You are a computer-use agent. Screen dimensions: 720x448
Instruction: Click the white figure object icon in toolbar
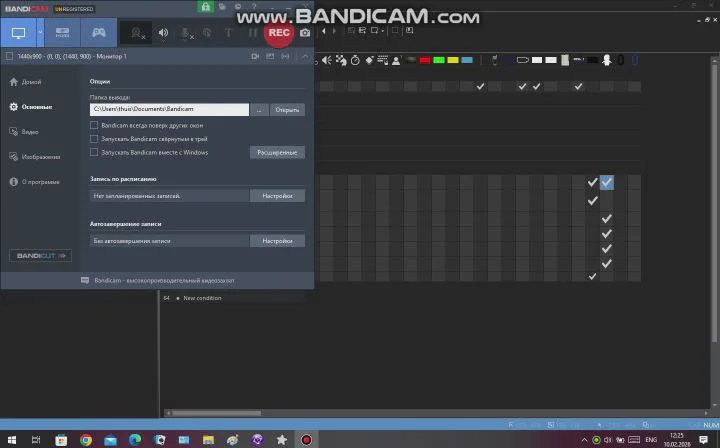click(x=607, y=60)
